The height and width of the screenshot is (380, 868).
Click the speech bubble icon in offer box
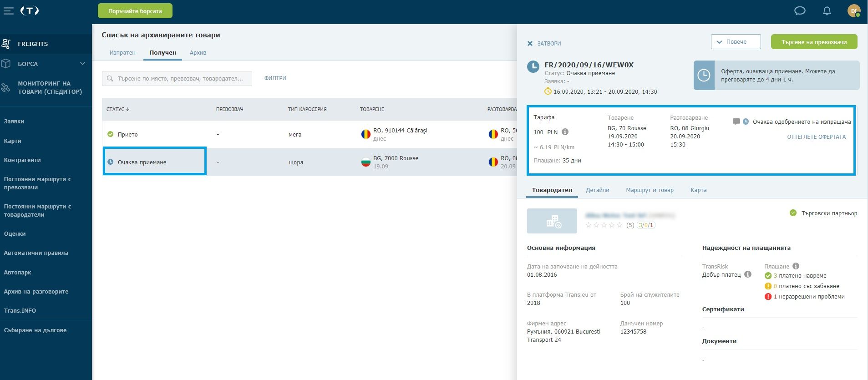point(736,122)
